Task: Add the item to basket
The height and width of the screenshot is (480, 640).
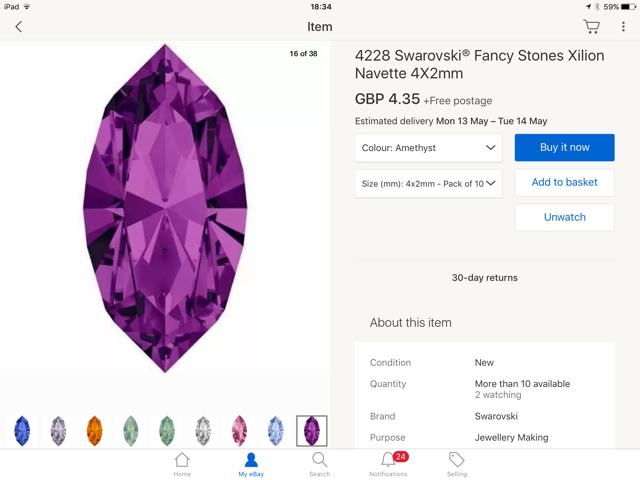Action: click(564, 182)
